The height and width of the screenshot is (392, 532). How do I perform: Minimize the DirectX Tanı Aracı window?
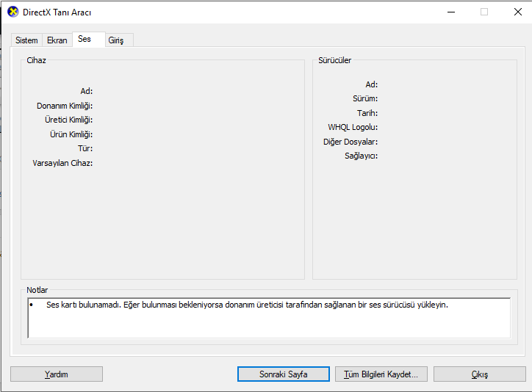451,12
